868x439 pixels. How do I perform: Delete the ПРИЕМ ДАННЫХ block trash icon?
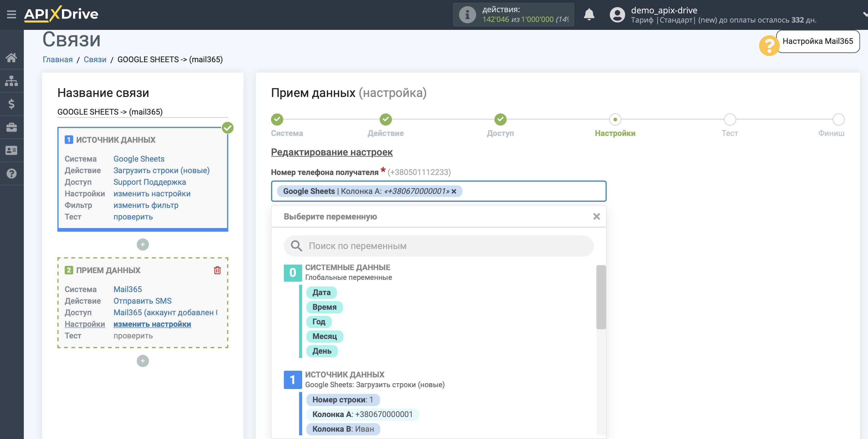pos(217,270)
